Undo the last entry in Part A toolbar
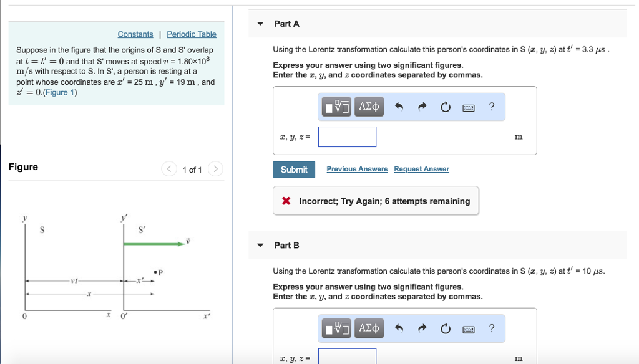The height and width of the screenshot is (364, 639). [x=399, y=107]
